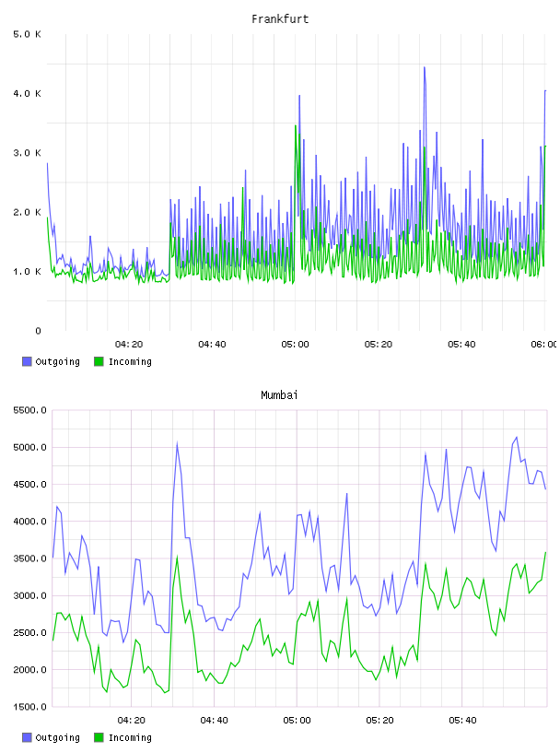560x752 pixels.
Task: Click the 2500.0 y-axis label in Mumbai
Action: click(x=29, y=632)
